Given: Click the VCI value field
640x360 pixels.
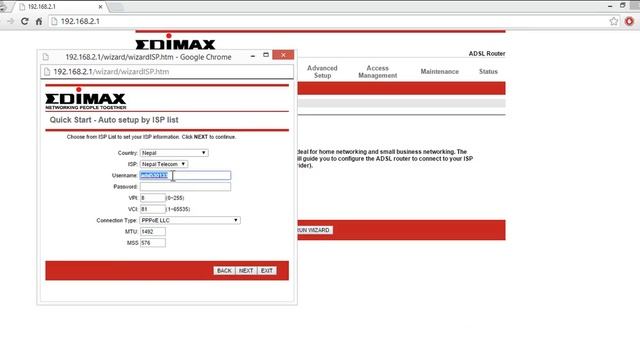Looking at the screenshot, I should [x=153, y=209].
